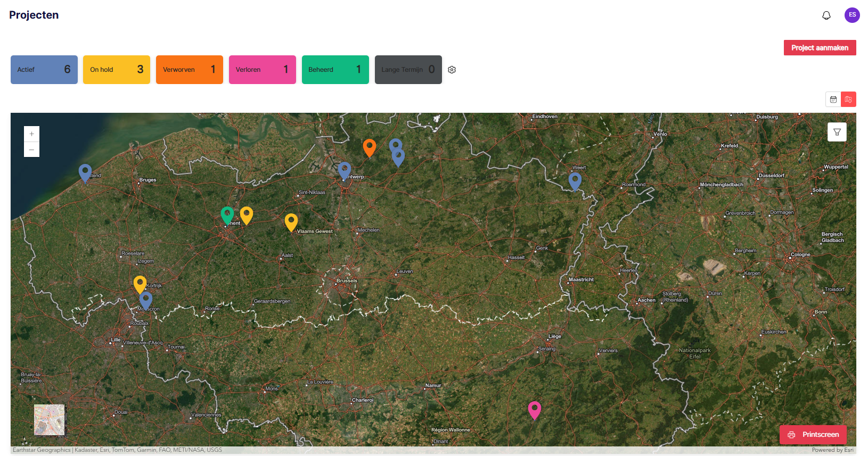Open the ES user avatar menu

click(x=852, y=15)
